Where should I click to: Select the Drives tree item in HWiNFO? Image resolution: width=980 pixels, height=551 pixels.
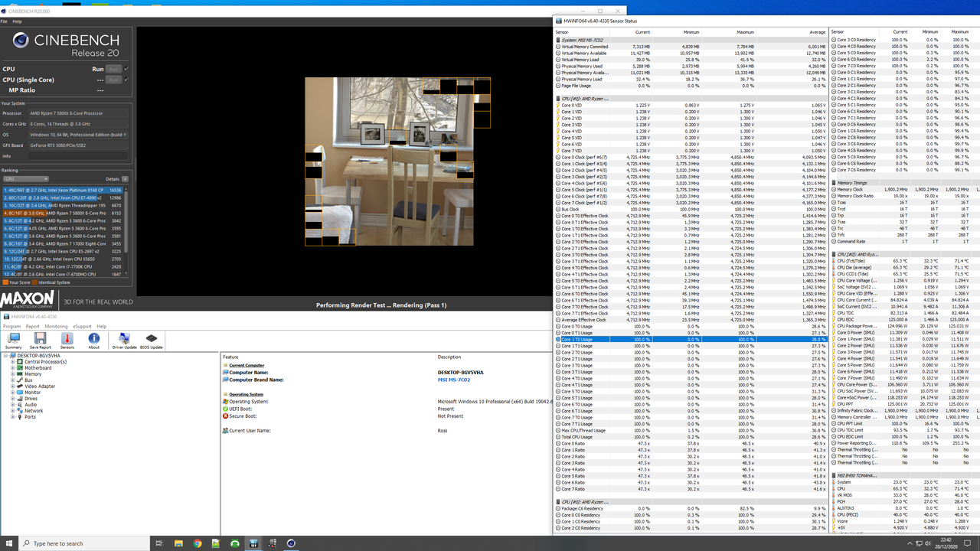pos(31,398)
